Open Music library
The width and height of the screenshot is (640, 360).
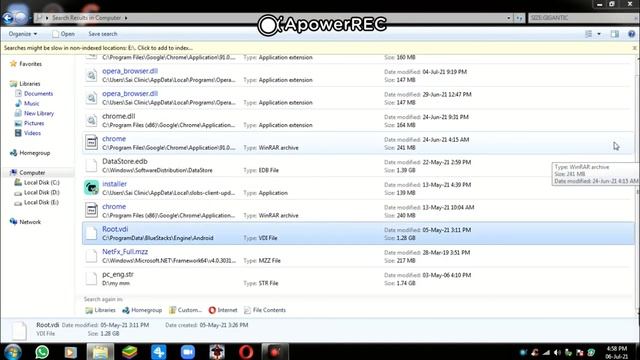coord(31,104)
